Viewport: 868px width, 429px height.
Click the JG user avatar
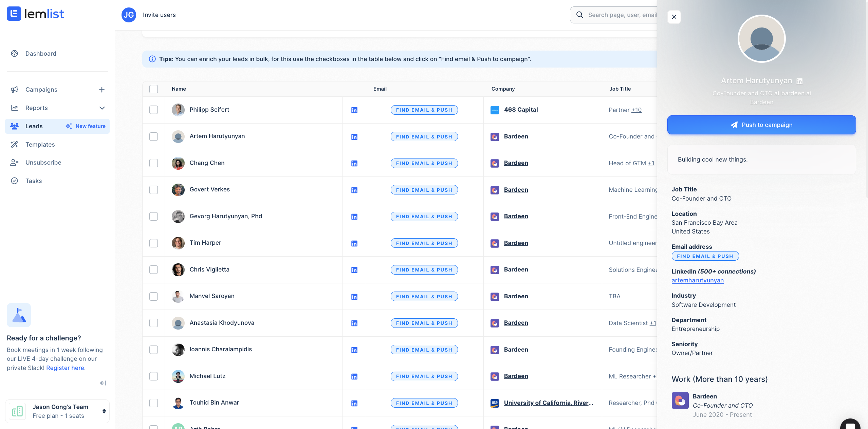click(129, 15)
